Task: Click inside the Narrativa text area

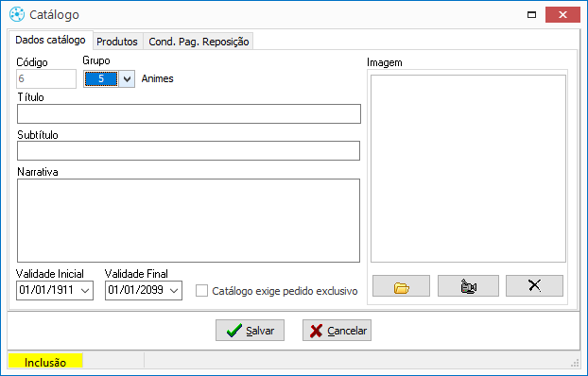Action: (x=189, y=220)
